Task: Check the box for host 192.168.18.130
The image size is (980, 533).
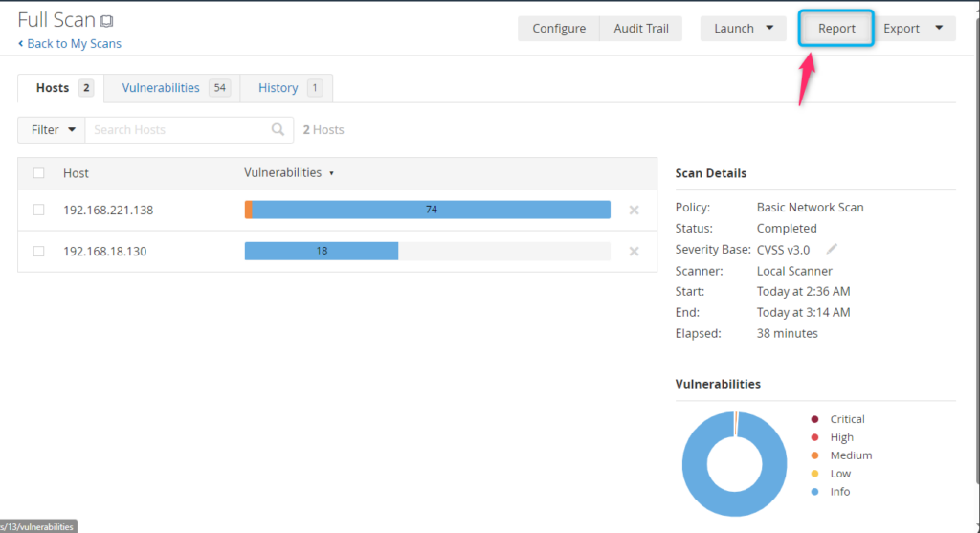Action: tap(39, 251)
